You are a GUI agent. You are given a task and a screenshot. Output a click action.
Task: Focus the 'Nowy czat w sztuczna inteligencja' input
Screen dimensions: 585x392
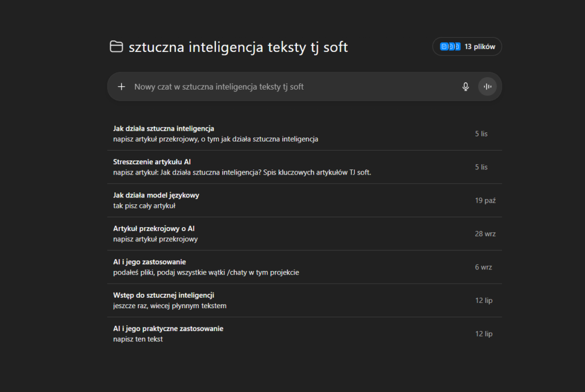286,87
